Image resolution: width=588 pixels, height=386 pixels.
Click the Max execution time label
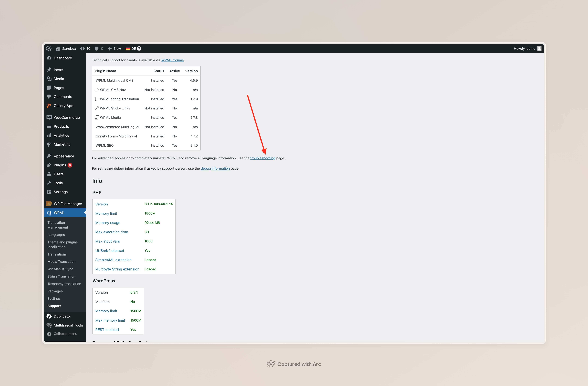(112, 232)
